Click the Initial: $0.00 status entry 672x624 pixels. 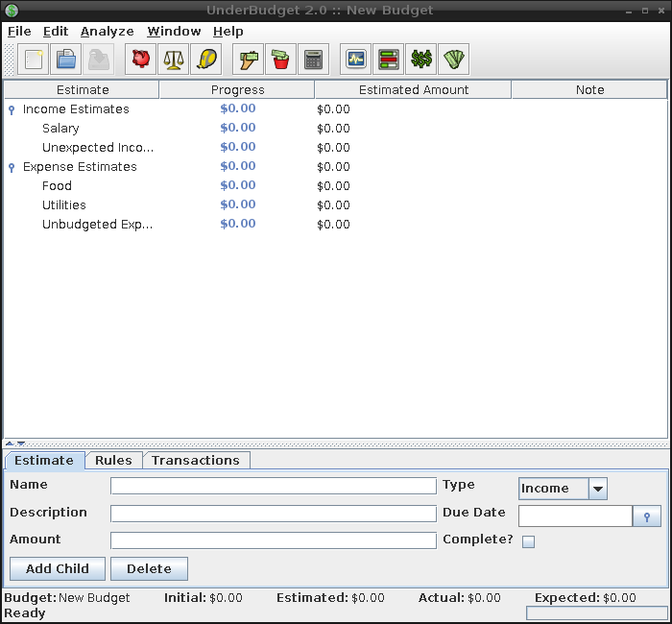click(x=204, y=597)
